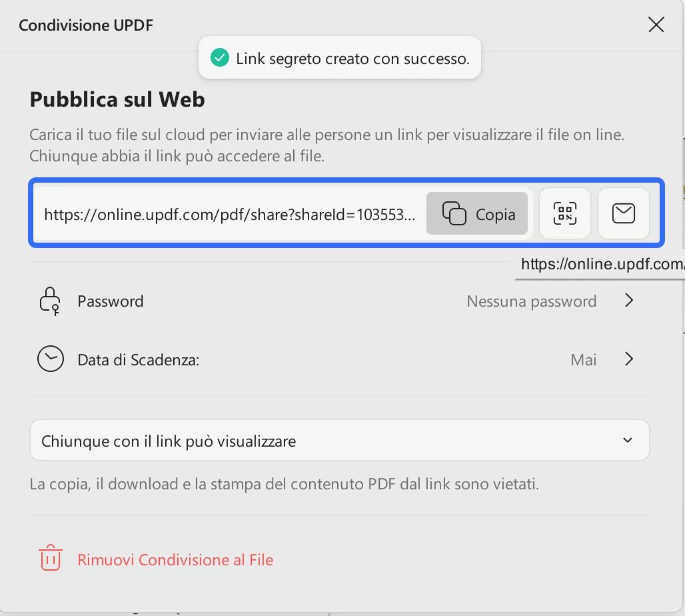
Task: Click the Copia copy icon
Action: 456,213
